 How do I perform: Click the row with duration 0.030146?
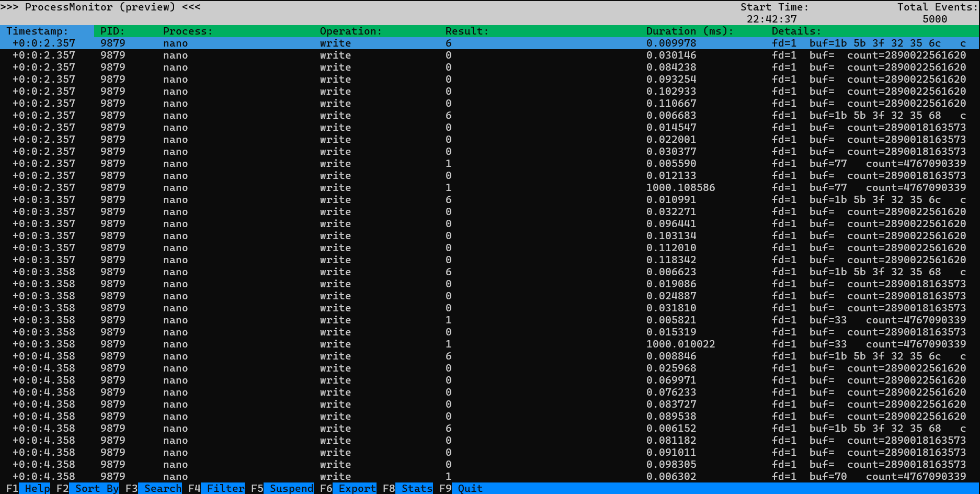point(490,55)
